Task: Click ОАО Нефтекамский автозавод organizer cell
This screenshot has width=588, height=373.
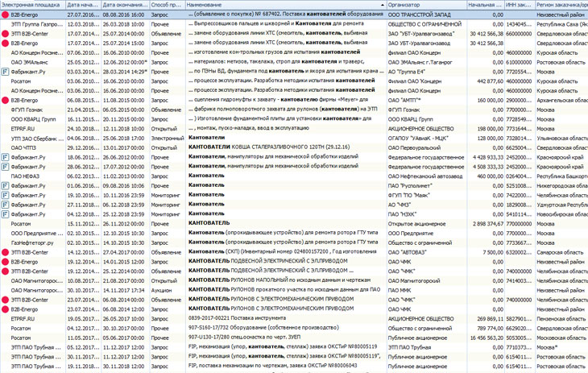Action: (x=424, y=176)
